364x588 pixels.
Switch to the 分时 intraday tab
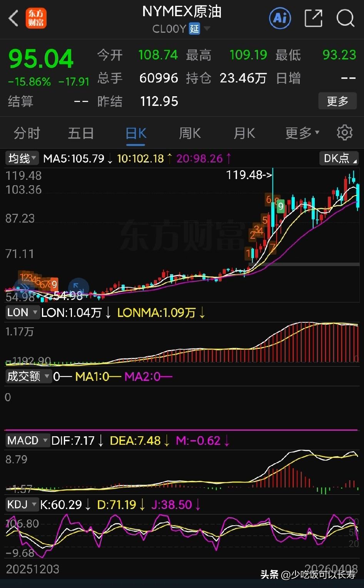coord(26,133)
